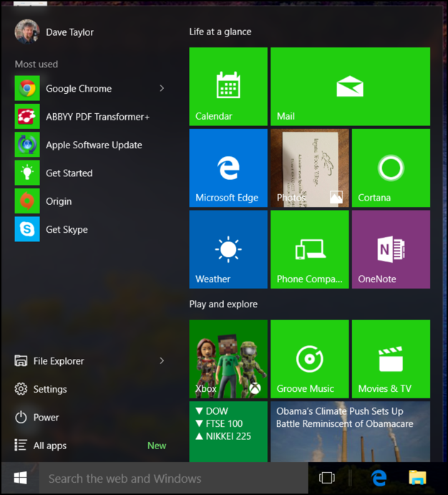Select the Get Started label
The height and width of the screenshot is (495, 448).
click(x=69, y=173)
